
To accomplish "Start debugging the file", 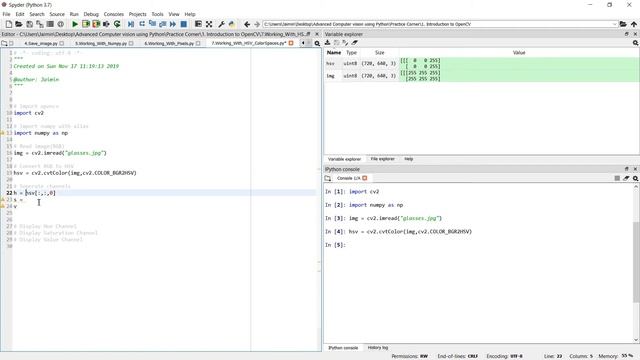I will (131, 24).
